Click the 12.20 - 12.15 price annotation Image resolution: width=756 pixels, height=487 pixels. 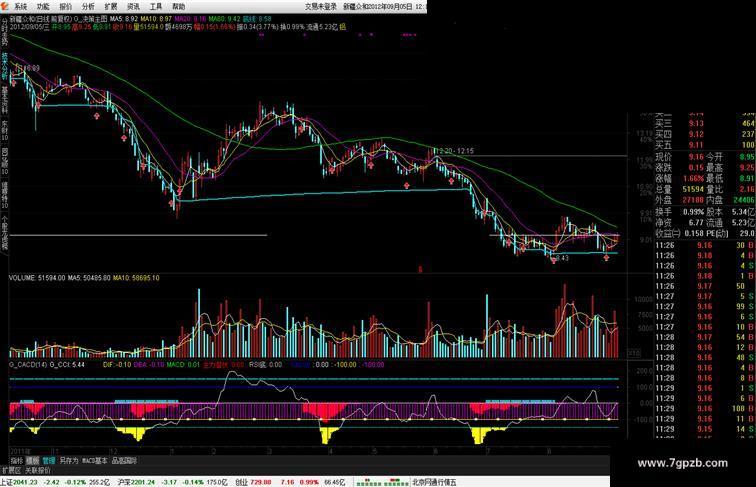point(454,151)
